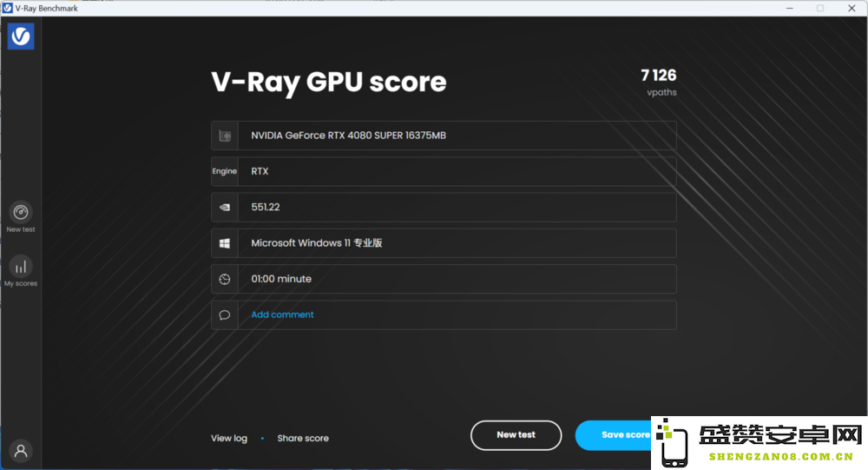Click the NVIDIA driver icon beside 551.22

point(225,208)
